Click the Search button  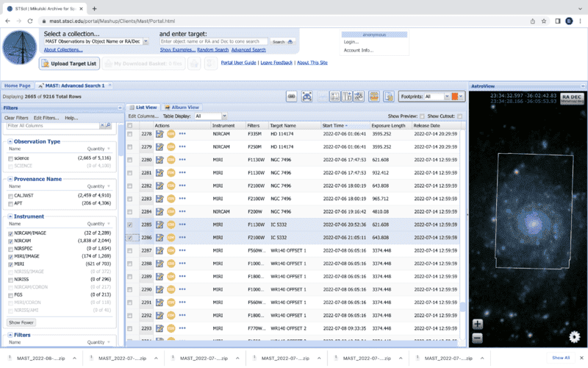tap(282, 42)
